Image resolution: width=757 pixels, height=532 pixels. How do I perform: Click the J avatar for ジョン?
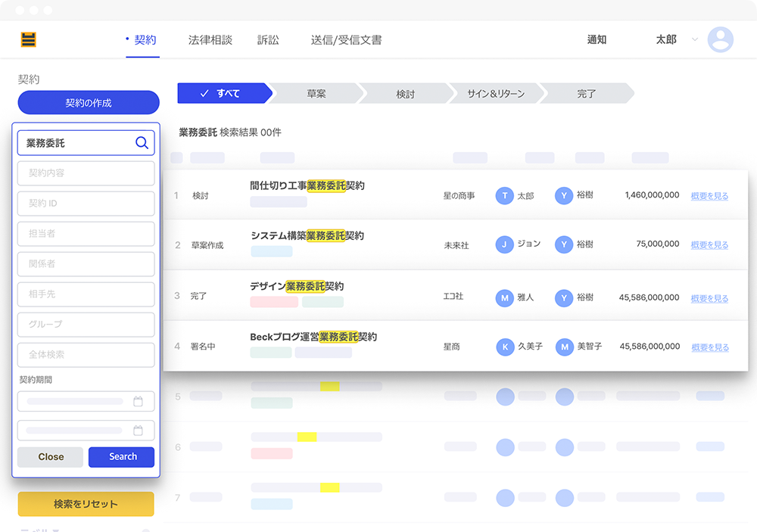504,244
